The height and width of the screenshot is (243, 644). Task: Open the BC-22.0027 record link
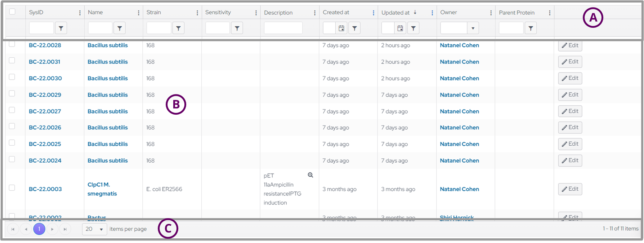pyautogui.click(x=45, y=111)
